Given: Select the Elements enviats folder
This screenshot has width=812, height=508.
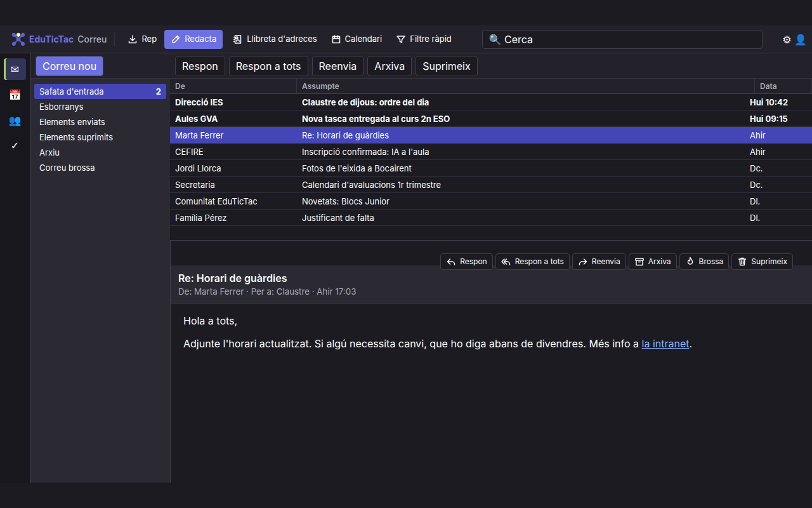Looking at the screenshot, I should point(100,122).
